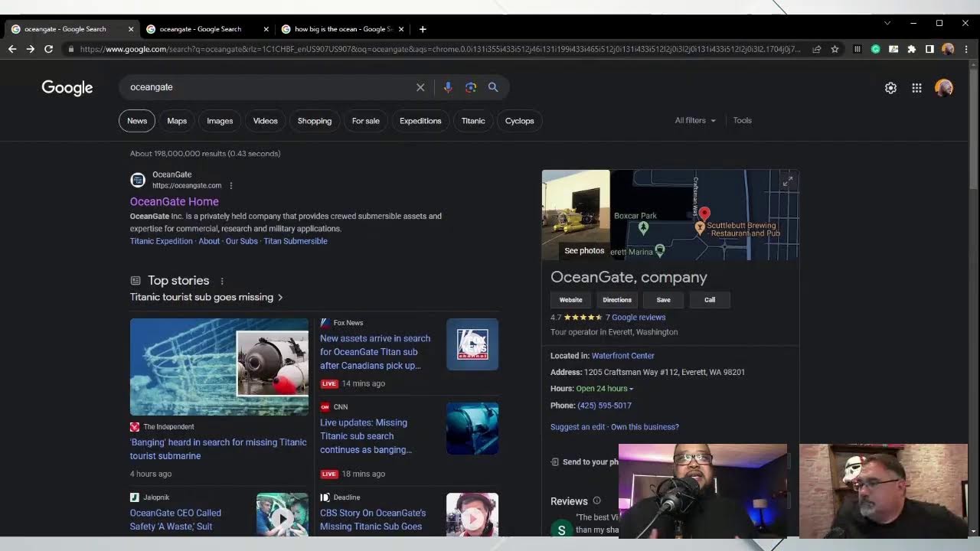Open the 'Titan Submersible' sitelink

pyautogui.click(x=296, y=241)
